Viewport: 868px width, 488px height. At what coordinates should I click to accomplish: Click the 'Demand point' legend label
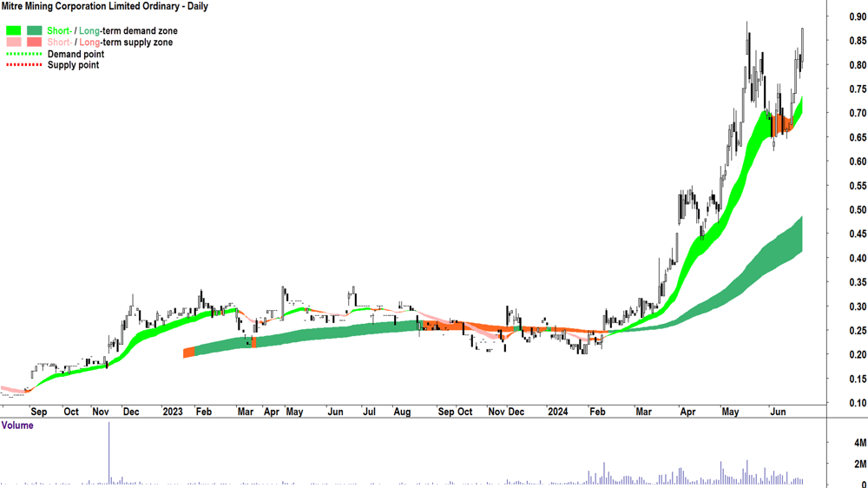point(76,55)
